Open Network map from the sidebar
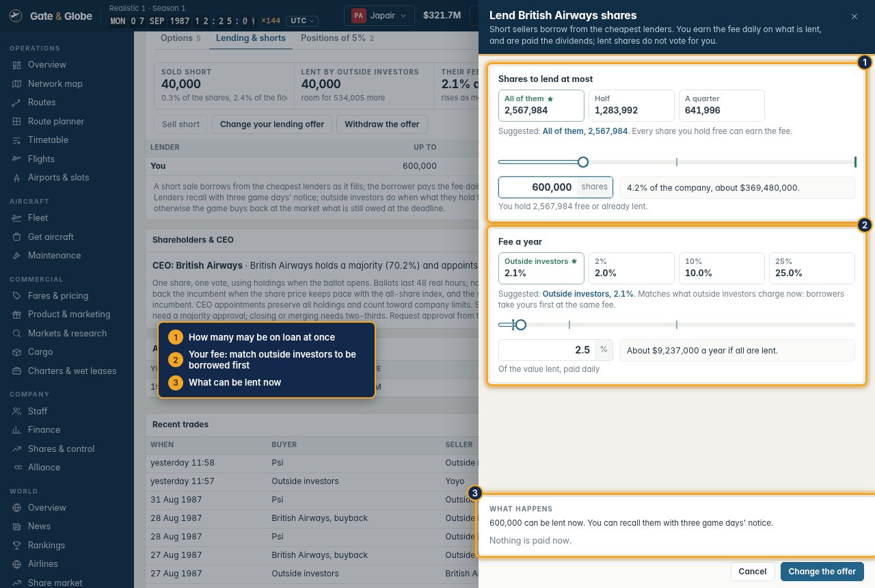Viewport: 875px width, 588px height. coord(55,83)
